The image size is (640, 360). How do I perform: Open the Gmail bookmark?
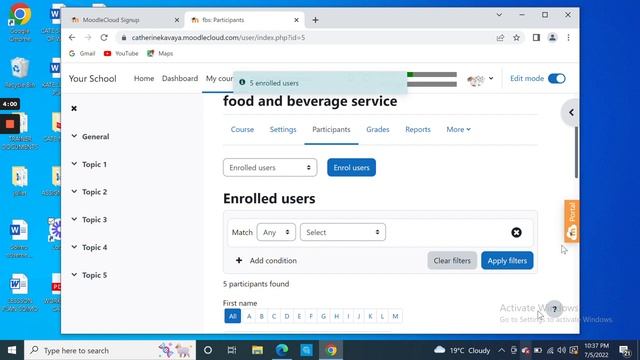point(82,53)
